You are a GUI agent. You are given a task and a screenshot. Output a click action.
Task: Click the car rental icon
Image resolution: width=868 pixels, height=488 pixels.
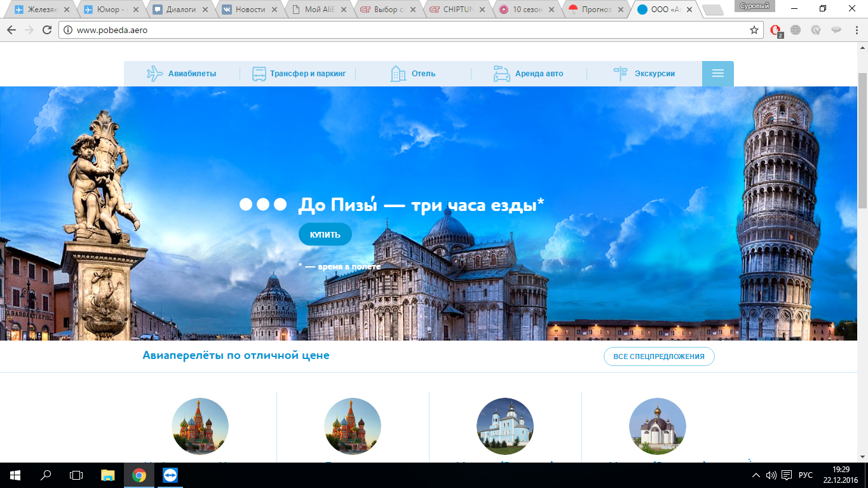tap(501, 74)
